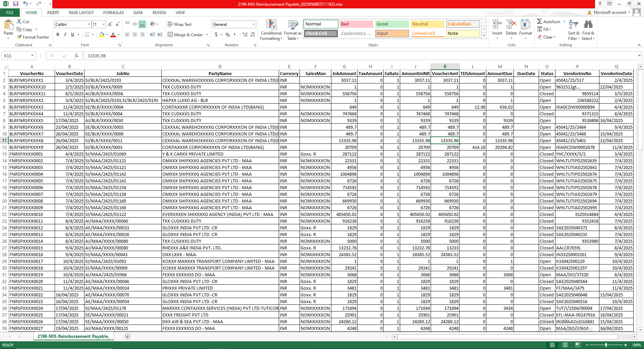
Task: Click the AutoSum sigma icon
Action: (x=540, y=21)
